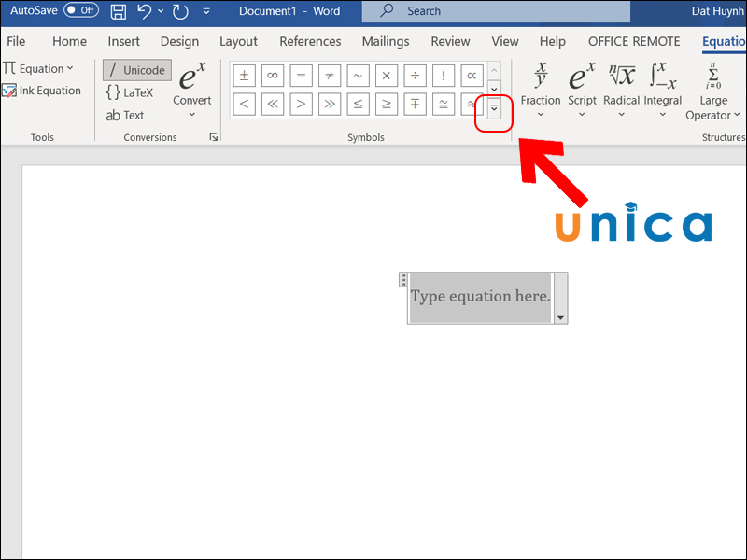Open the Fraction structure dropdown
Screen dimensions: 747x560
point(541,91)
